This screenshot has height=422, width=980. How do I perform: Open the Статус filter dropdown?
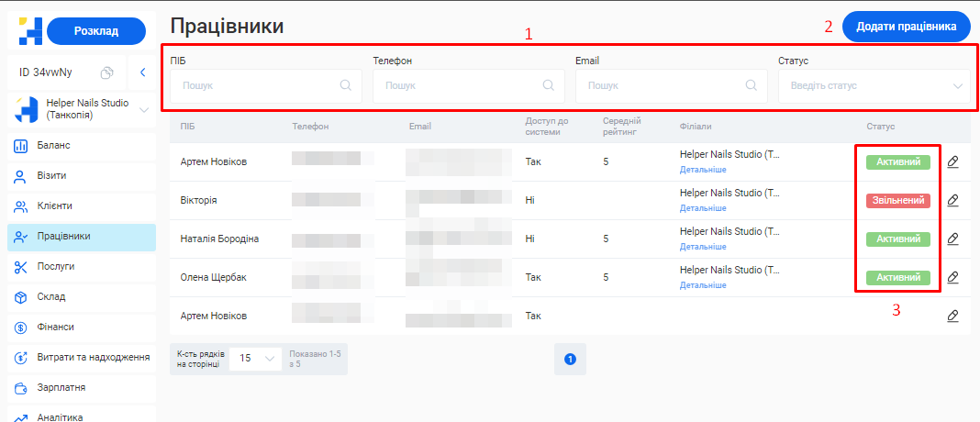click(874, 85)
